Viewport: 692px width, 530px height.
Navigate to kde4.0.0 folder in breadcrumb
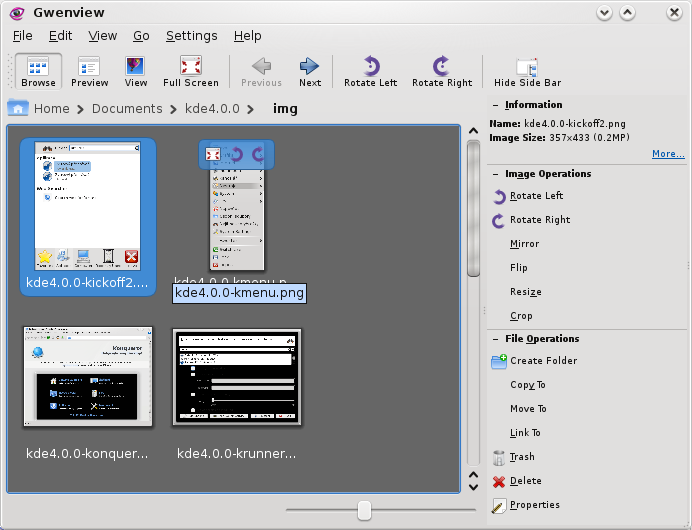(x=212, y=109)
